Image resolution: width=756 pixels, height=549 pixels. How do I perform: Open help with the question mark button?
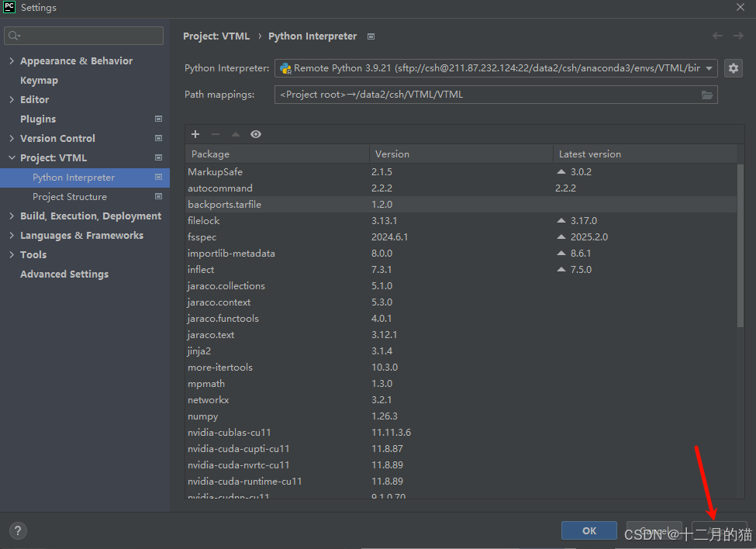point(18,530)
